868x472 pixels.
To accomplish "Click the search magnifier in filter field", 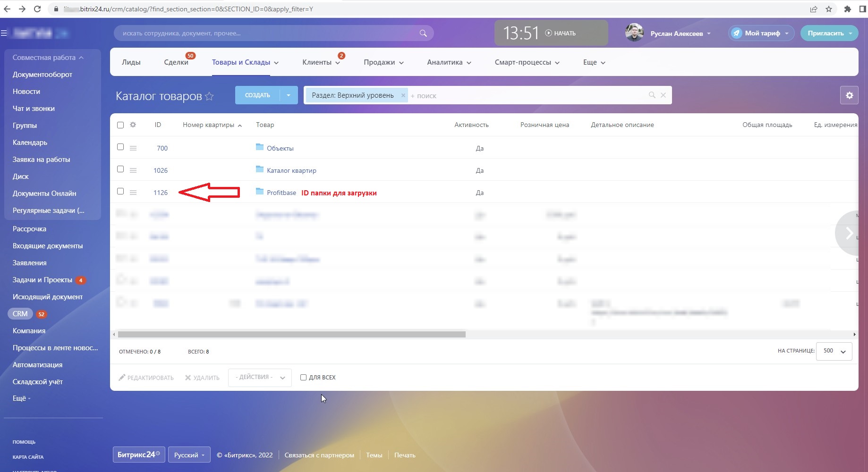I will pyautogui.click(x=652, y=95).
